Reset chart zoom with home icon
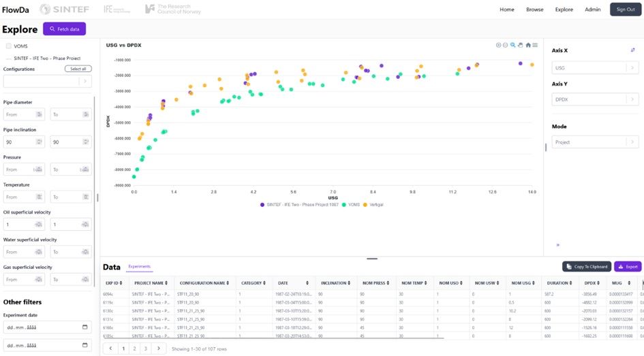This screenshot has width=644, height=356. pos(528,45)
